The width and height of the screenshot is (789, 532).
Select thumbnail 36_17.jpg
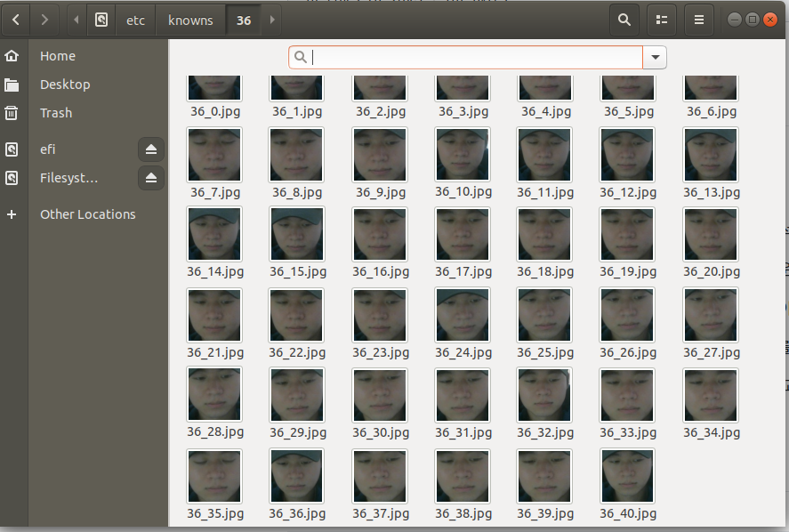point(463,234)
